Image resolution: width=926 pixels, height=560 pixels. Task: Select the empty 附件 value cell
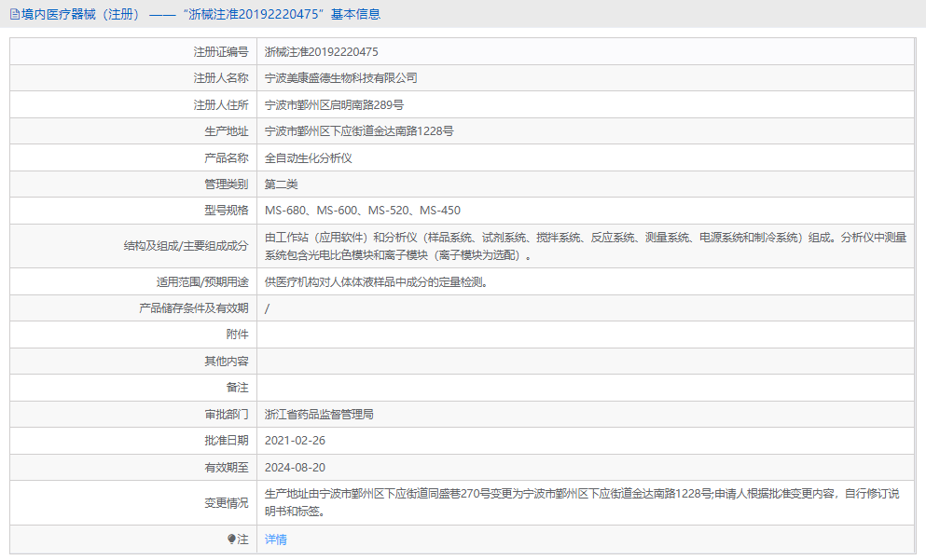[560, 334]
